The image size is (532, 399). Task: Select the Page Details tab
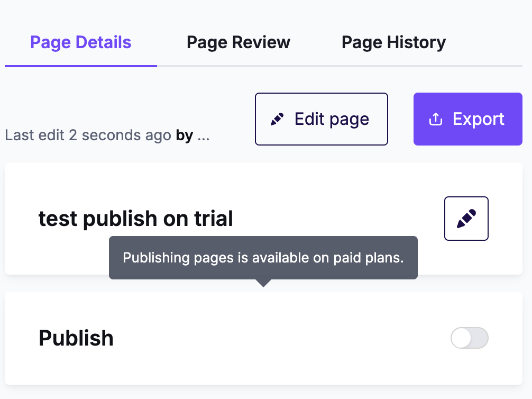point(81,42)
